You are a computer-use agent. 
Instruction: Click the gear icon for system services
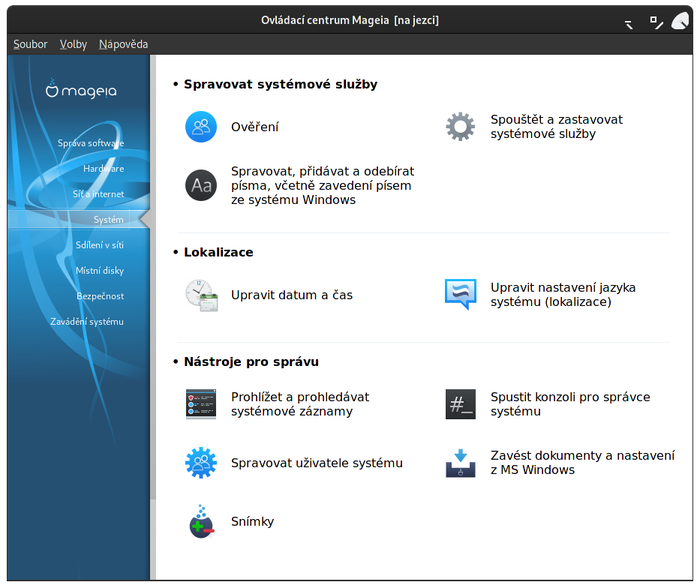460,126
